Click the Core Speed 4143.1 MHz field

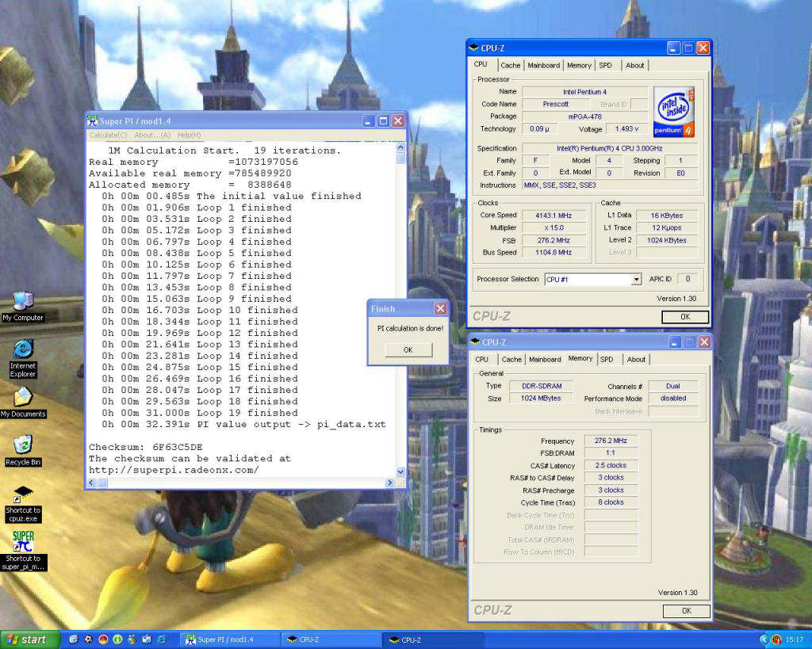pos(553,216)
